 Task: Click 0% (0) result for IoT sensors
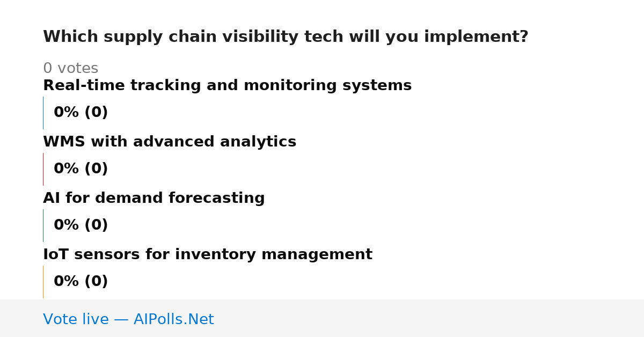[x=80, y=282]
